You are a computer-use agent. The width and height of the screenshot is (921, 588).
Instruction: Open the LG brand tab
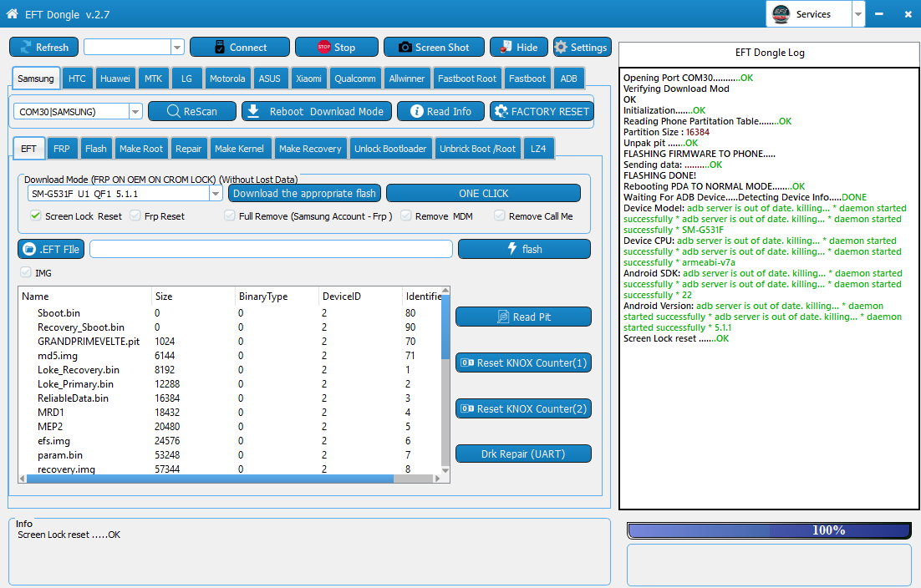tap(186, 79)
